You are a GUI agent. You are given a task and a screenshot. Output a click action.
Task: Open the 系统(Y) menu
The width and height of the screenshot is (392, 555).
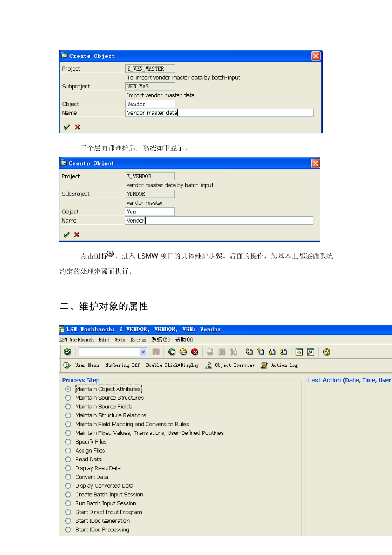(x=161, y=340)
